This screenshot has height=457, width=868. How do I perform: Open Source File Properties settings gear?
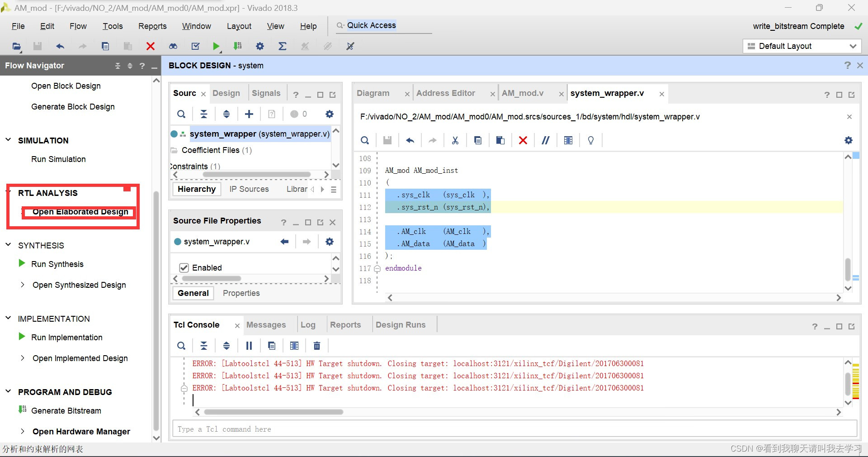[x=330, y=242]
